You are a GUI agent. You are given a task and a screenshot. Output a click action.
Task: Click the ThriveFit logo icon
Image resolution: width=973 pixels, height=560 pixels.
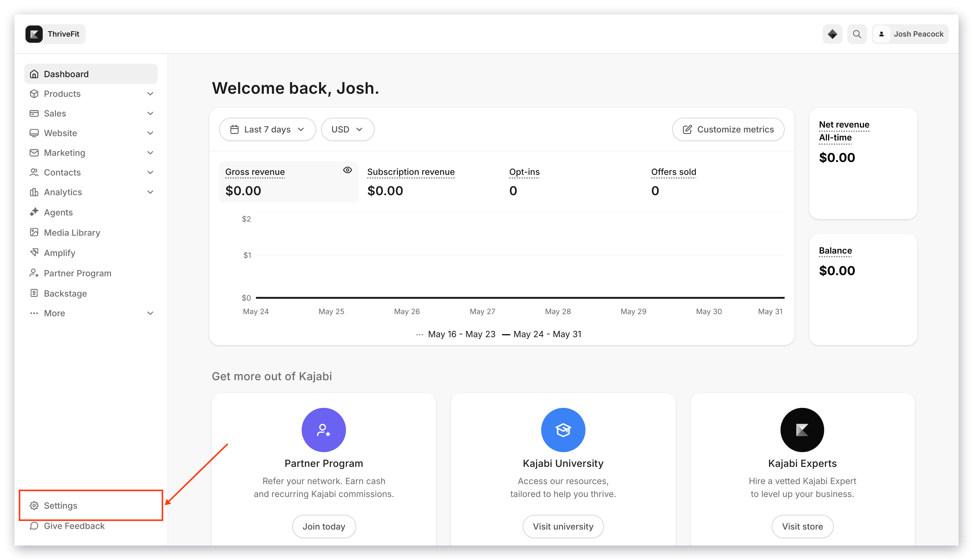[x=34, y=34]
